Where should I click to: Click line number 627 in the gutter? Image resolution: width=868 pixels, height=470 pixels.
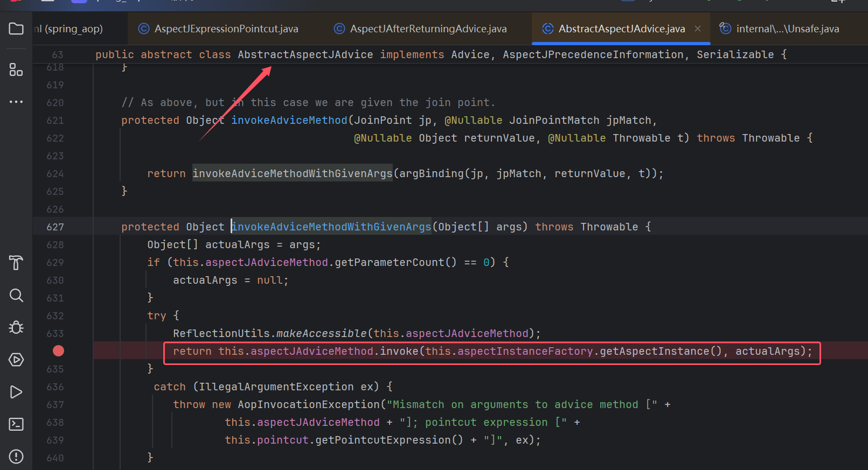[55, 227]
